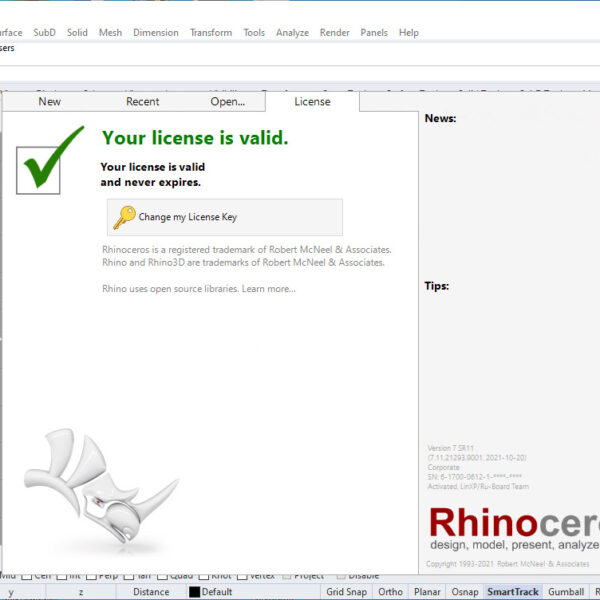Image resolution: width=600 pixels, height=600 pixels.
Task: Switch to the Recent tab
Action: pos(142,101)
